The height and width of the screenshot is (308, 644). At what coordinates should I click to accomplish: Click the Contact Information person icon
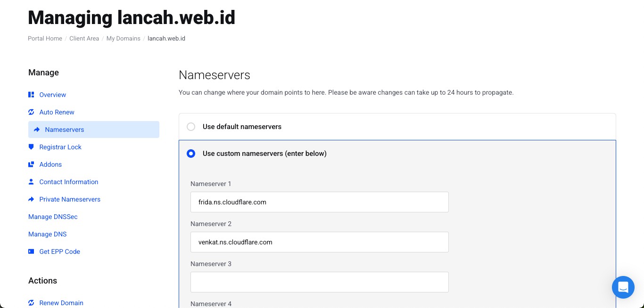pyautogui.click(x=31, y=182)
